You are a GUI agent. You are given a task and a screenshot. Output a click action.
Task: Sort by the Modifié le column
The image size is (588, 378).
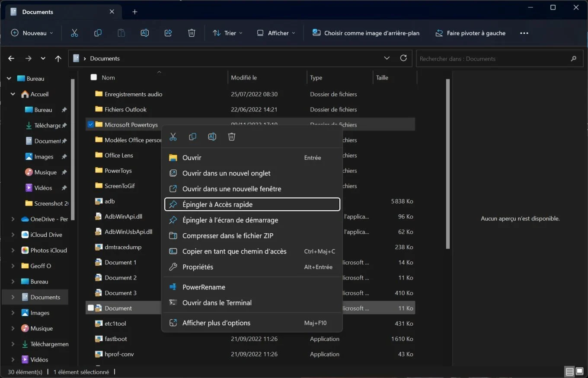point(267,78)
